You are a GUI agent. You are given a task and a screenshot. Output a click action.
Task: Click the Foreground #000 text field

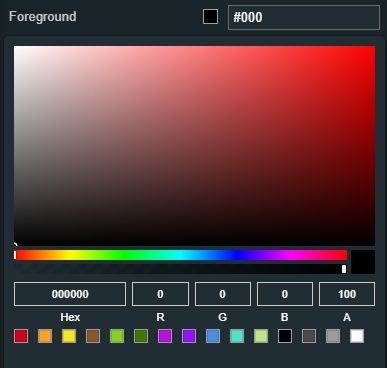[304, 17]
